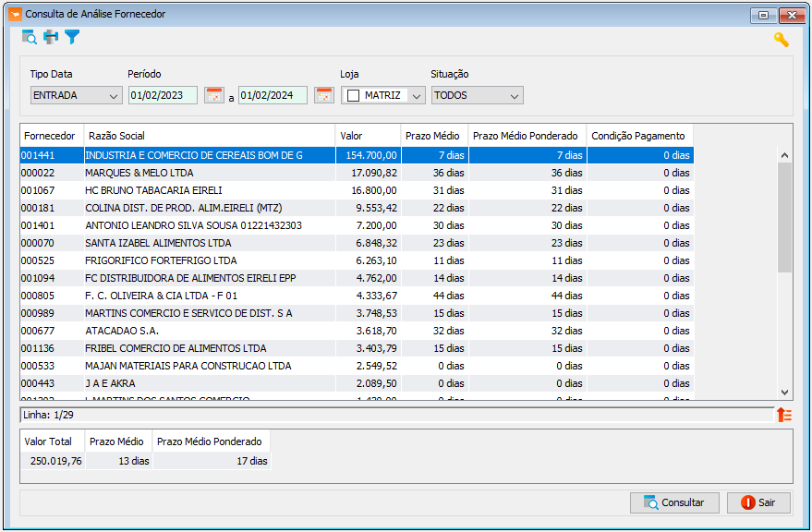Select row MARQUES & MELO LTDA
This screenshot has width=812, height=532.
tap(357, 173)
